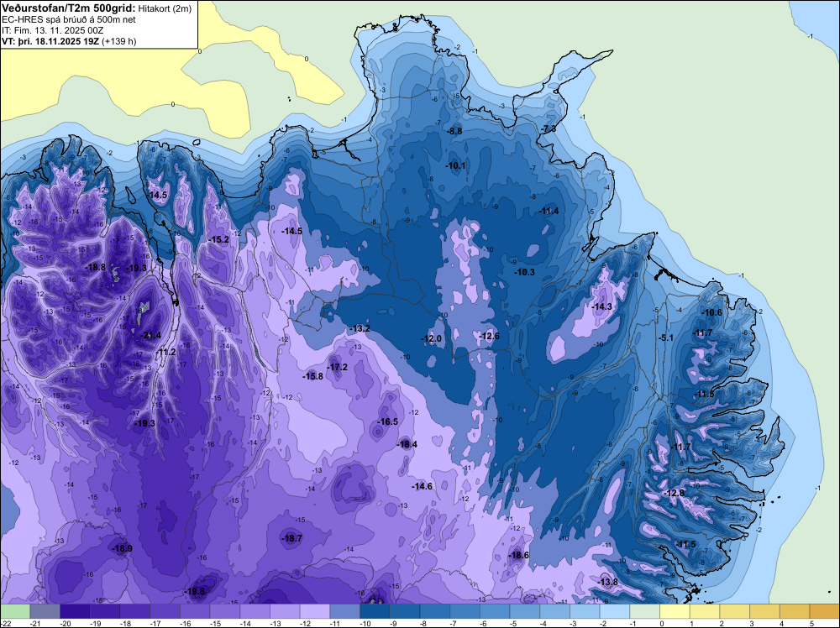The width and height of the screenshot is (840, 628).
Task: Click the initial time 'IT: Fim. 13. 11. 2025 00Z'
Action: 52,30
